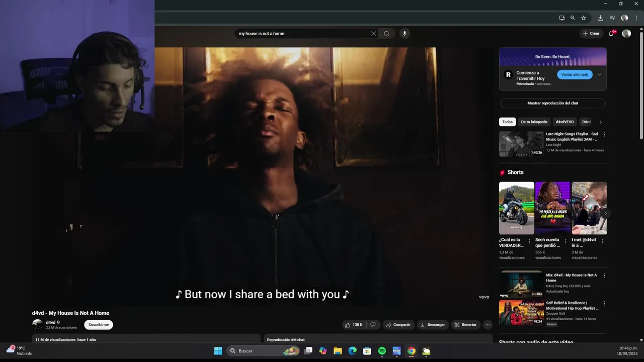
Task: Open weather widget 19°C Nublado
Action: pyautogui.click(x=19, y=350)
